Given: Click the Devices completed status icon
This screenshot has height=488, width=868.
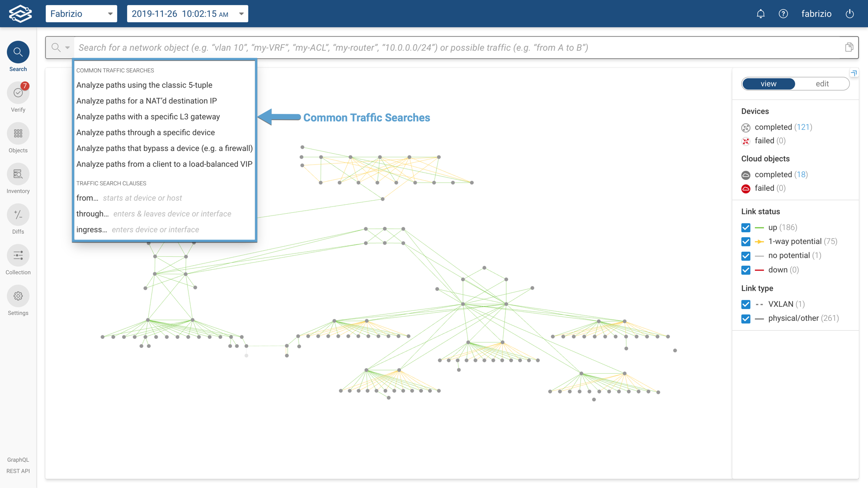Looking at the screenshot, I should (x=746, y=127).
